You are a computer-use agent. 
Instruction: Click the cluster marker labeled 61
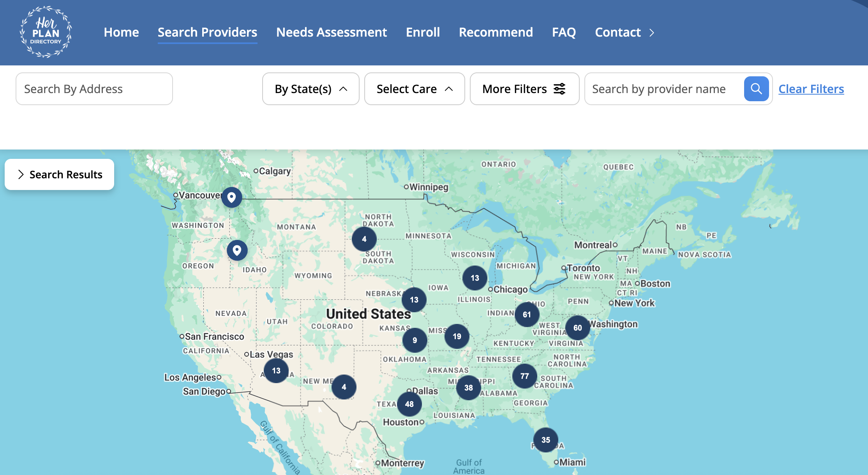pyautogui.click(x=527, y=315)
